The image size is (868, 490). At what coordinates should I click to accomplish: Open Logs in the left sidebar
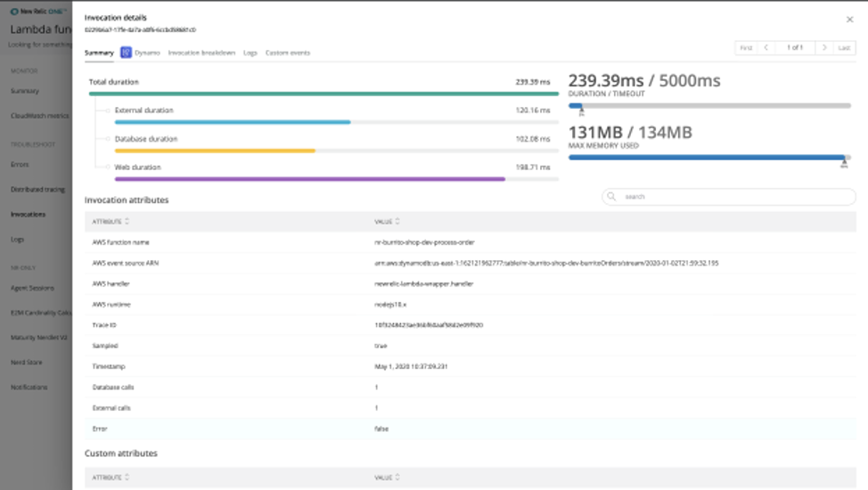click(17, 240)
